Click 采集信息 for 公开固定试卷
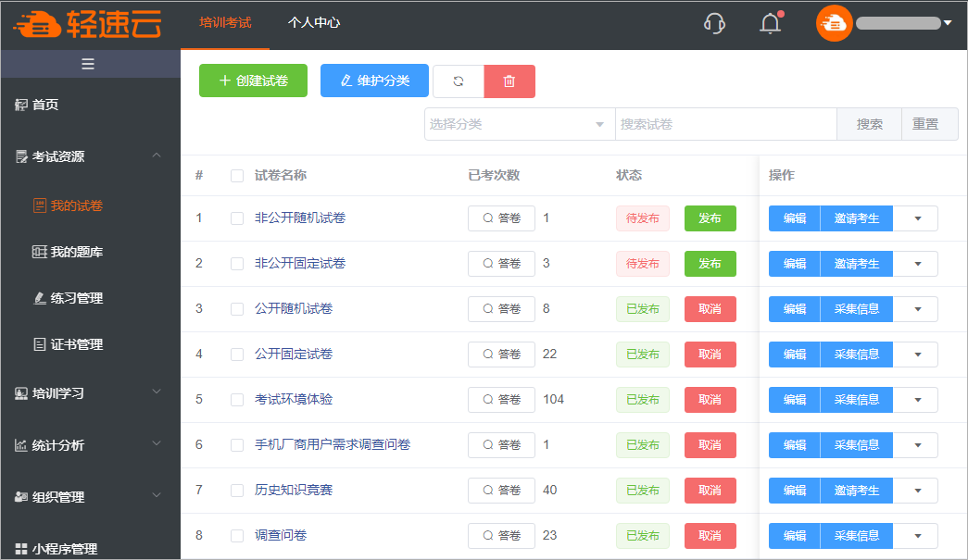Image resolution: width=968 pixels, height=560 pixels. click(856, 355)
